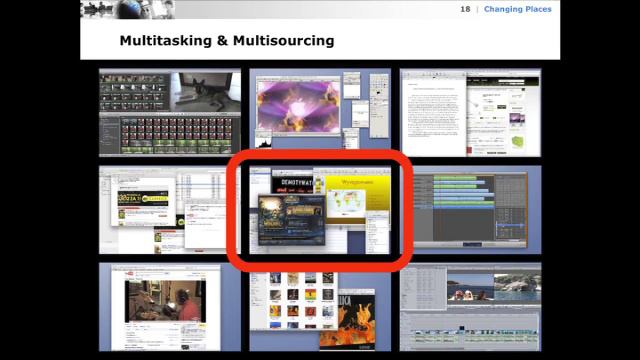
Task: Click the slide number '18'
Action: click(x=465, y=9)
